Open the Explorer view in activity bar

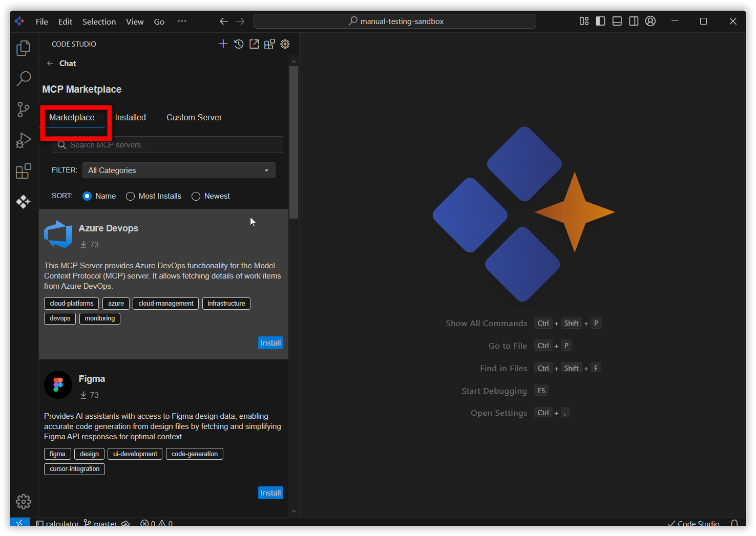coord(24,48)
